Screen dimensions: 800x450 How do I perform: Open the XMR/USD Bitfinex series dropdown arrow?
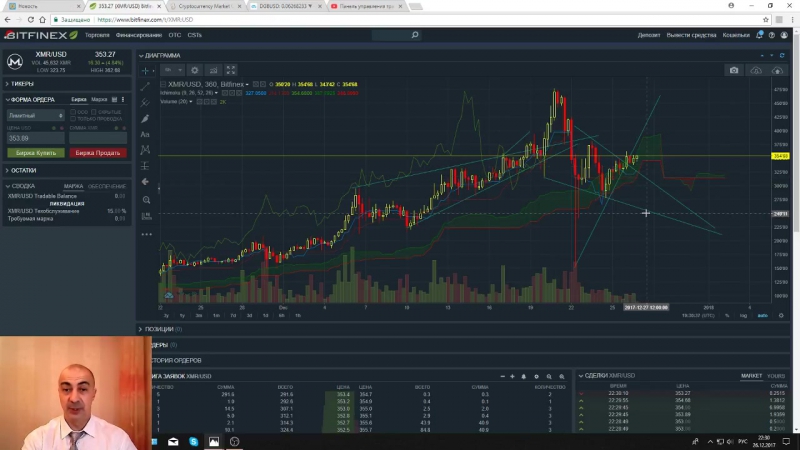pyautogui.click(x=247, y=85)
